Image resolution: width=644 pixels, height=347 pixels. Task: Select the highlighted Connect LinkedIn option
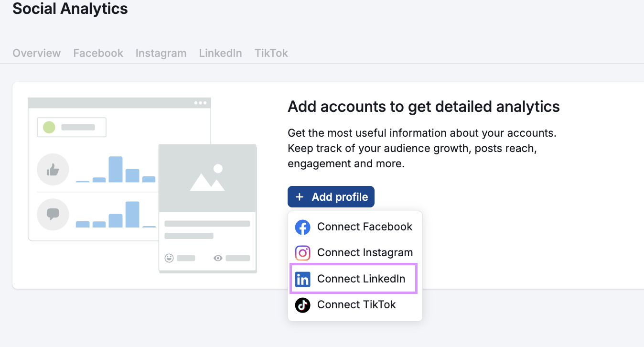[361, 279]
